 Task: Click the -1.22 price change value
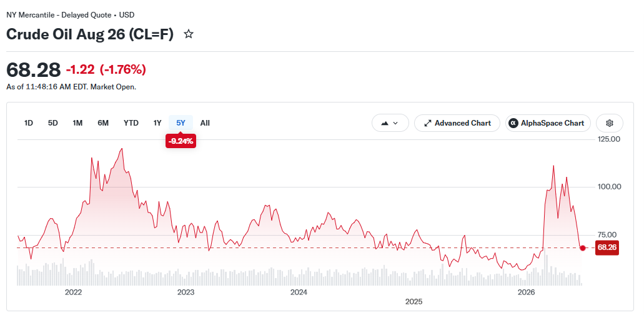pyautogui.click(x=81, y=70)
